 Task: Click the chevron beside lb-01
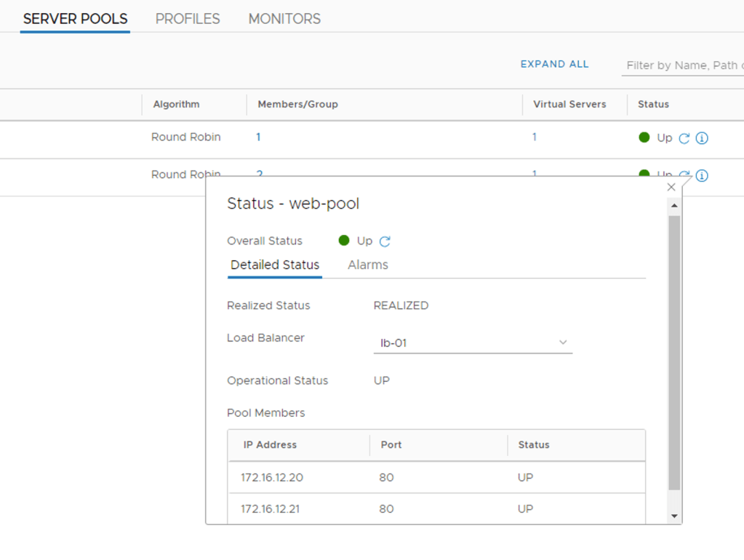pos(563,343)
